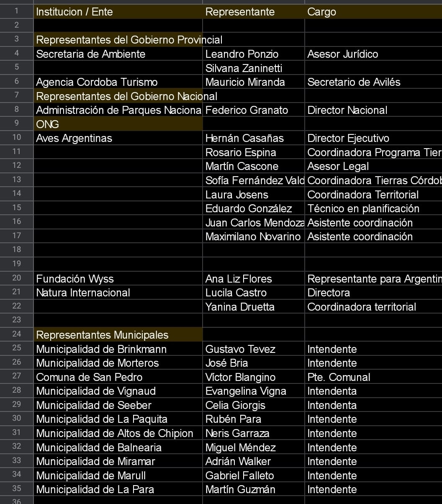The width and height of the screenshot is (442, 504).
Task: Select the 'Víctor Blangino' cell
Action: 254,377
